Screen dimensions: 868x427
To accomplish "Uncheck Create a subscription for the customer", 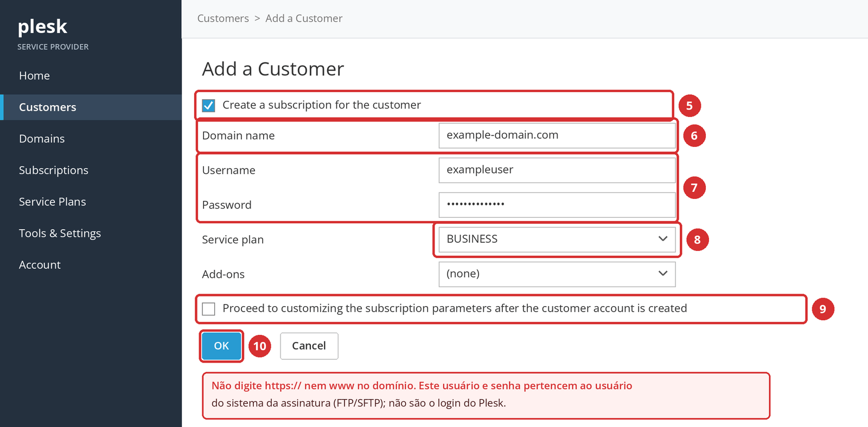I will tap(208, 105).
